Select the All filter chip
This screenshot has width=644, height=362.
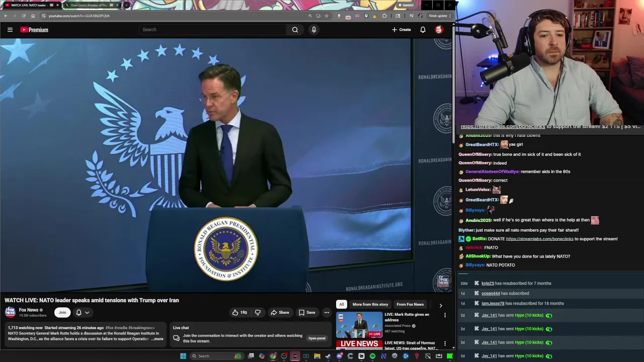point(342,304)
